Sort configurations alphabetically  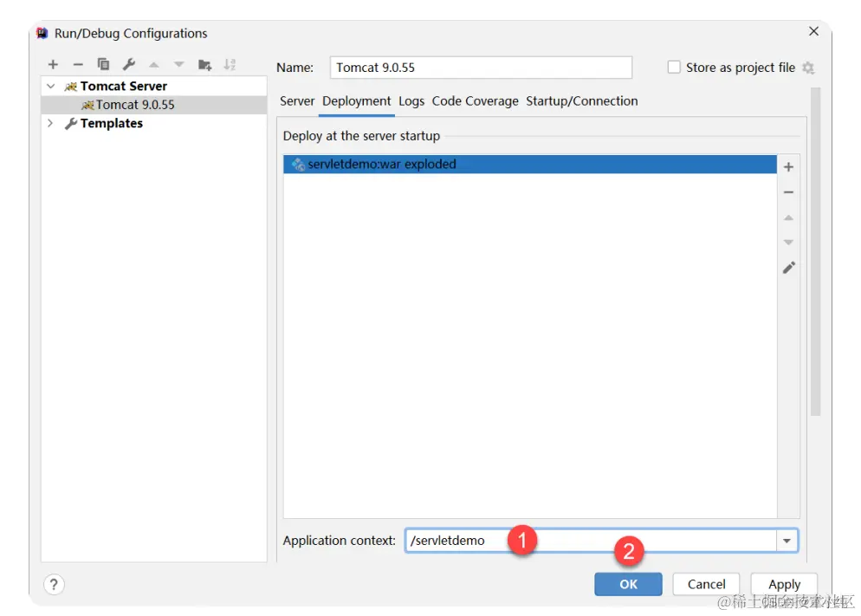(230, 65)
